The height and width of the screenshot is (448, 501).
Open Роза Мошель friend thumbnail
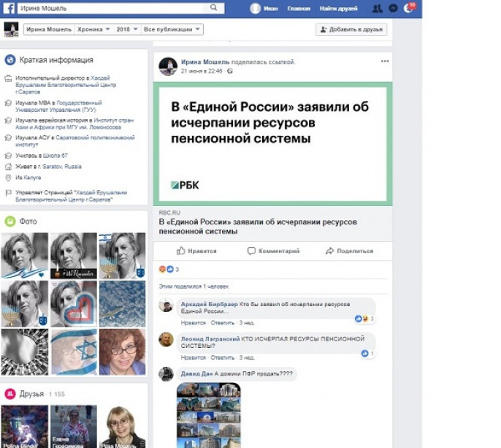pyautogui.click(x=123, y=427)
